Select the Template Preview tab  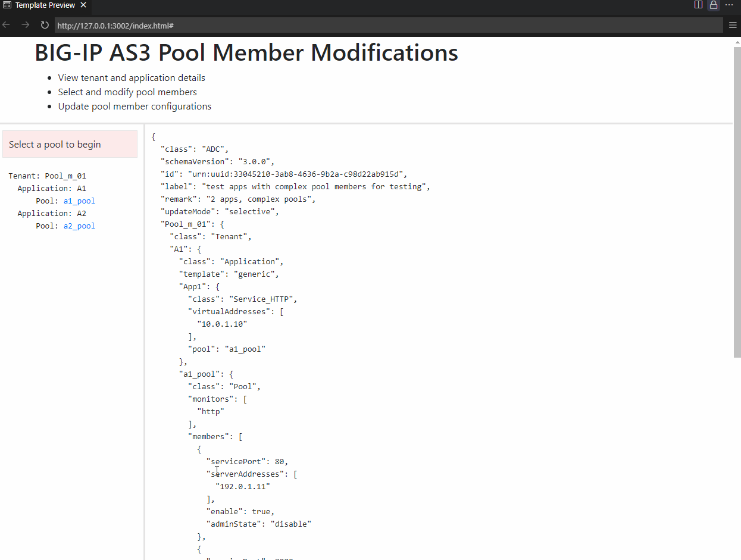coord(45,5)
